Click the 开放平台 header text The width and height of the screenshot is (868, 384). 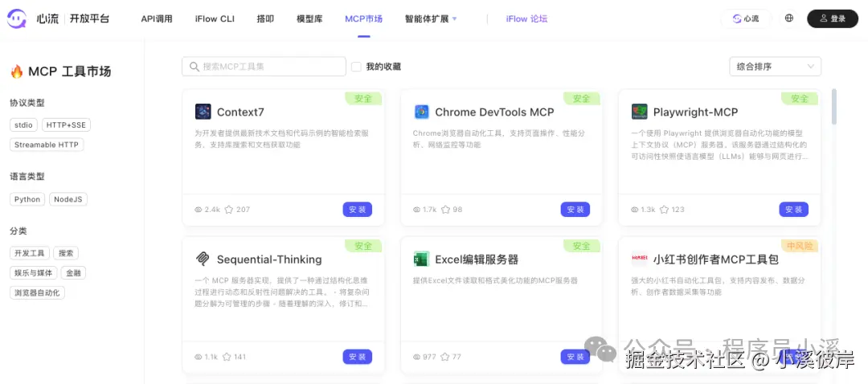click(90, 18)
